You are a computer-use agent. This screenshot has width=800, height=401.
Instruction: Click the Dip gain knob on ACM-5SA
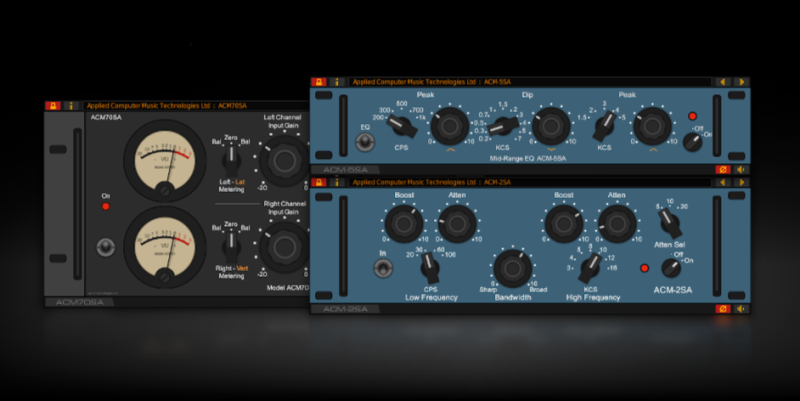pyautogui.click(x=551, y=126)
